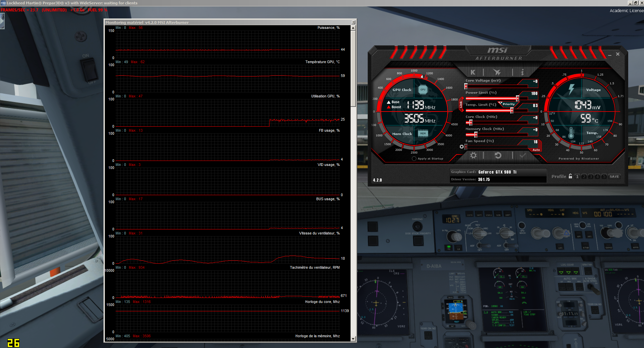Click monitoring scrollbar up arrow

(353, 28)
